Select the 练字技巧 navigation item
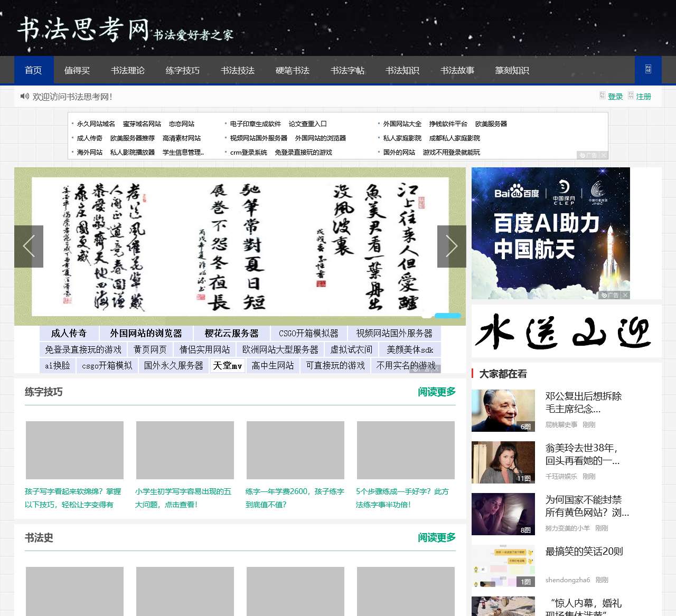 tap(182, 70)
